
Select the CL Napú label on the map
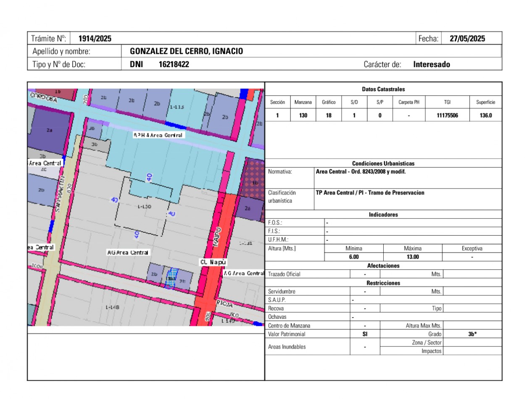tap(213, 261)
